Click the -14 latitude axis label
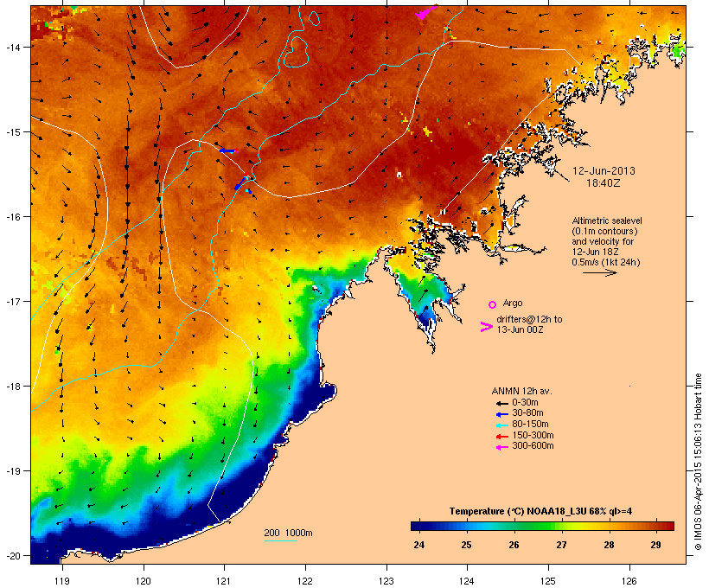709x588 pixels. 12,47
